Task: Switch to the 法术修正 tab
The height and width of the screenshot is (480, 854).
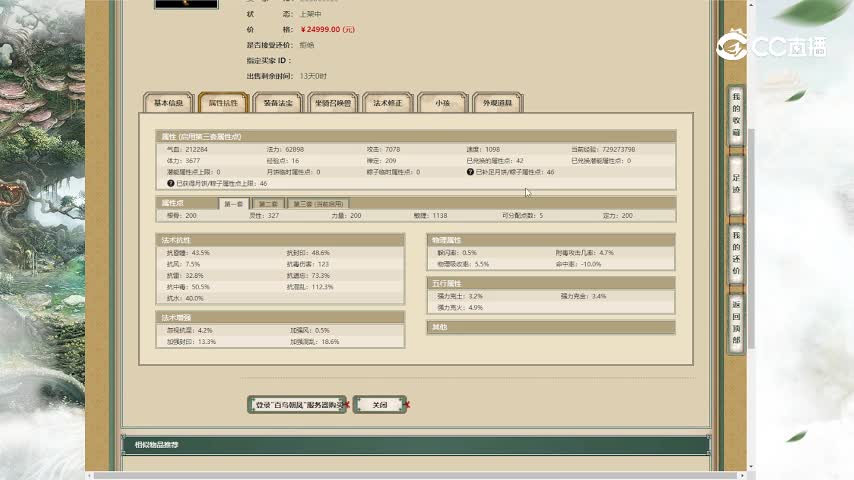Action: pyautogui.click(x=388, y=102)
